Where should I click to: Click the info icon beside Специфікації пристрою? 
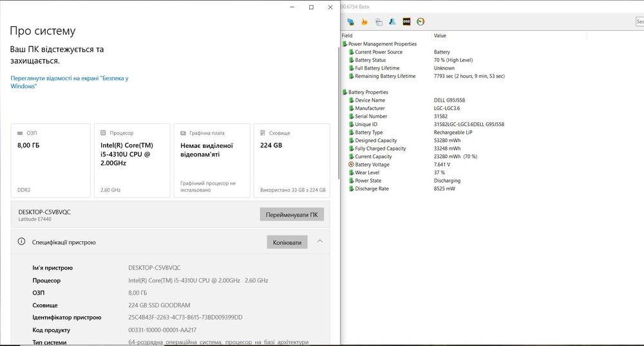tap(21, 241)
